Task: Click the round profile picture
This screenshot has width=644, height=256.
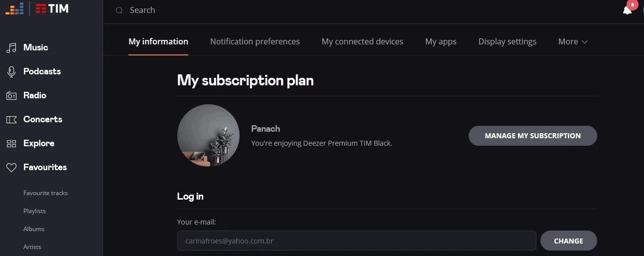Action: tap(209, 135)
